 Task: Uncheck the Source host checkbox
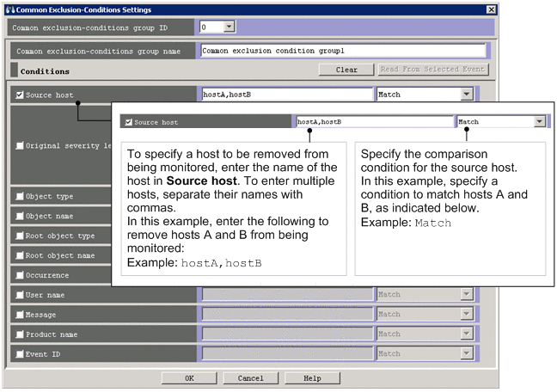(x=20, y=95)
